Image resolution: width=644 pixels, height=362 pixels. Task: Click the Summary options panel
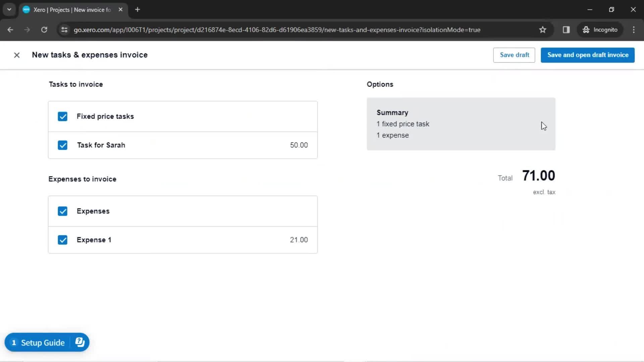point(461,124)
